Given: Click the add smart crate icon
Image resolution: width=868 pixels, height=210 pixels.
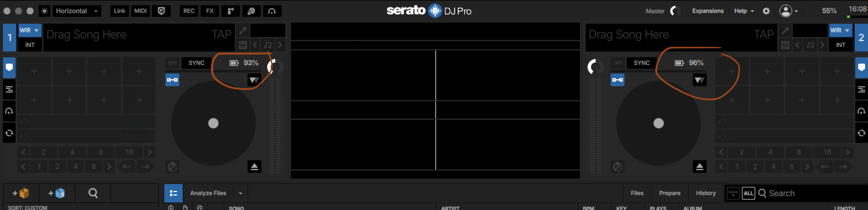Looking at the screenshot, I should 57,193.
